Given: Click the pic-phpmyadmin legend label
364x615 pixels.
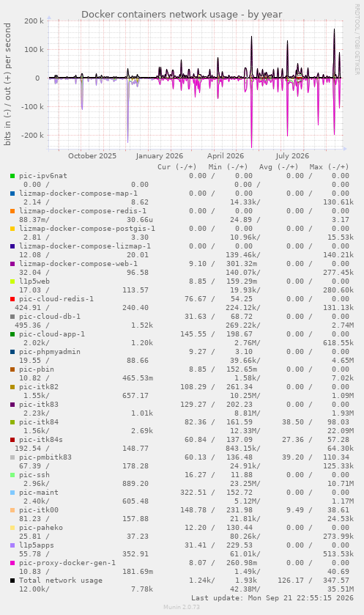Looking at the screenshot, I should coord(50,352).
